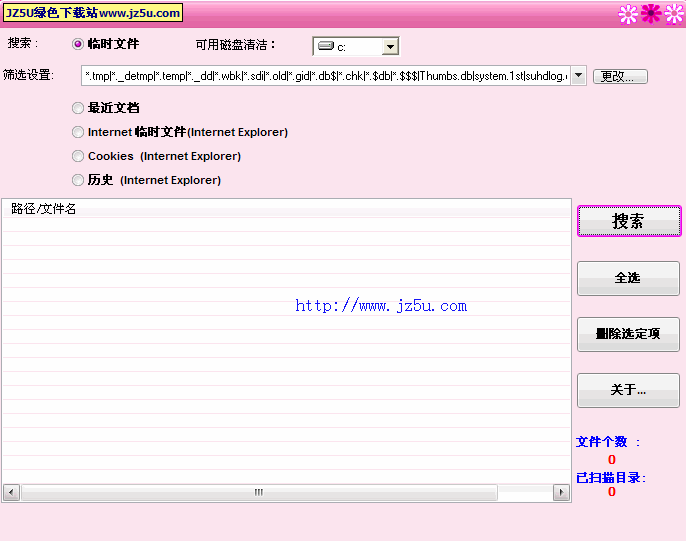Open the 关于... about dialog
Screen dimensions: 686x541
(x=628, y=390)
